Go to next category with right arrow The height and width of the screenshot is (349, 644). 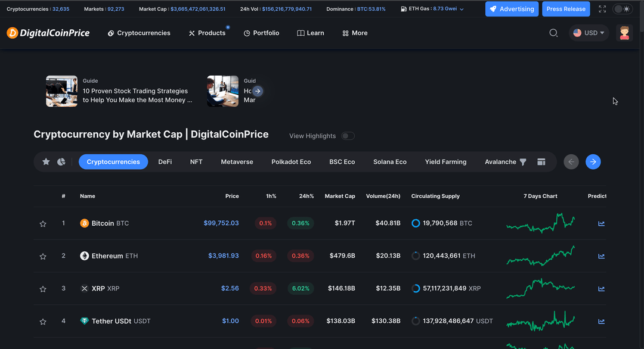[x=593, y=161]
